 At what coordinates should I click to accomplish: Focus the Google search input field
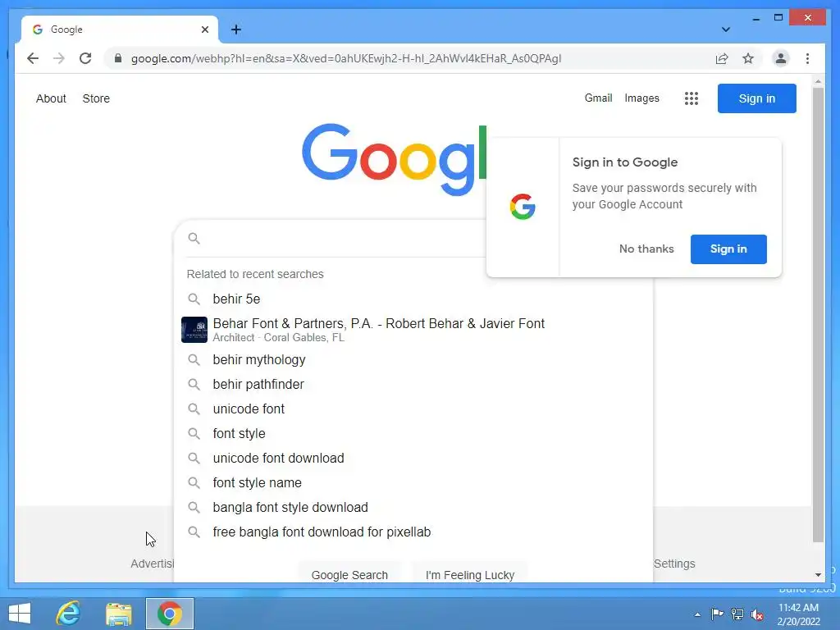pos(343,239)
